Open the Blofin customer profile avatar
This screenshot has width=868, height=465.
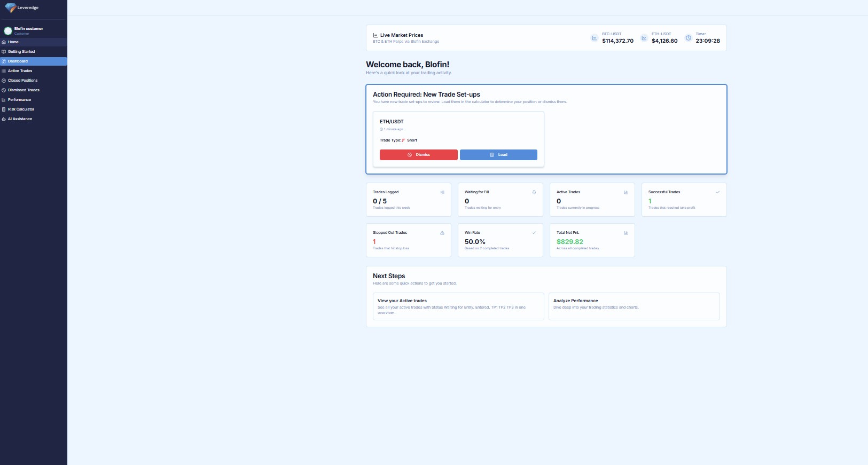click(8, 31)
